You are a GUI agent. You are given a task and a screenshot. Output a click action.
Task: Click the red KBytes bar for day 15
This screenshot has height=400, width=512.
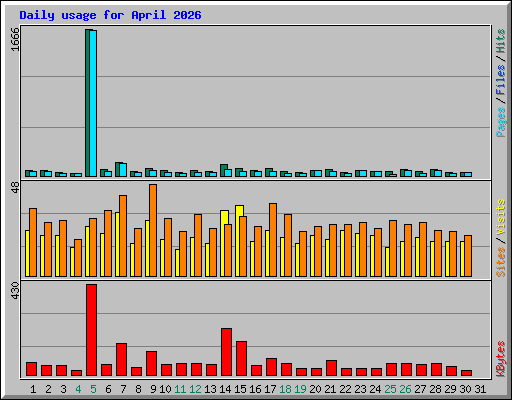click(x=241, y=358)
